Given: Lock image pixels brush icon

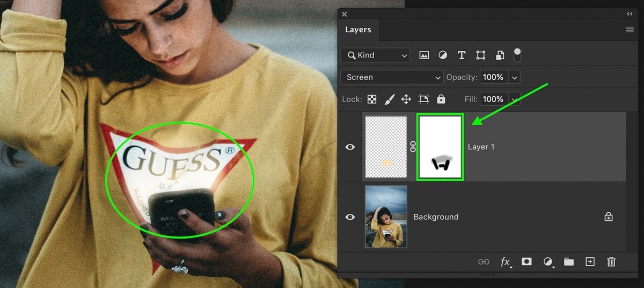Looking at the screenshot, I should click(390, 99).
